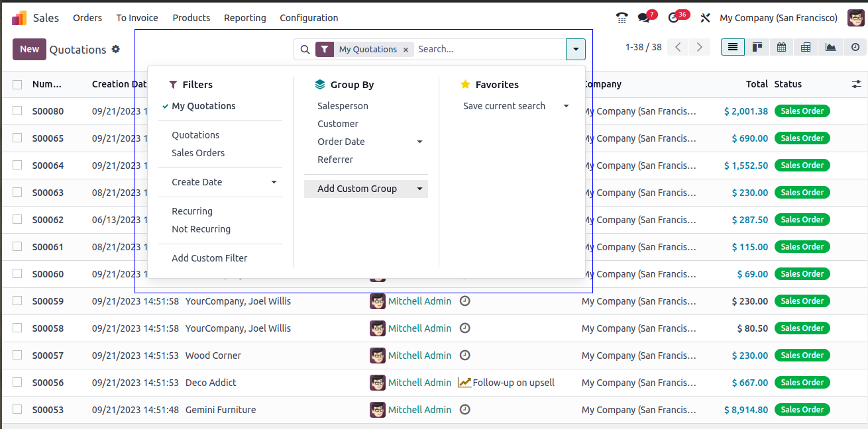Screen dimensions: 868x429
Task: Open the column settings adjuster icon
Action: 857,84
